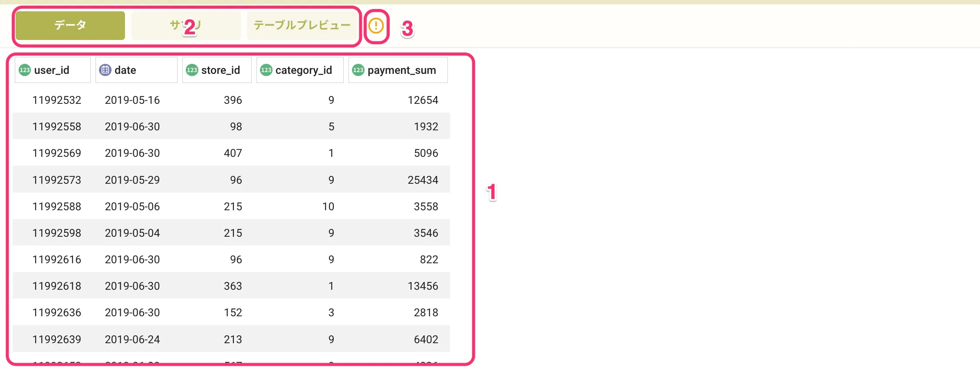Click payment_sum cell 1932

coord(426,127)
